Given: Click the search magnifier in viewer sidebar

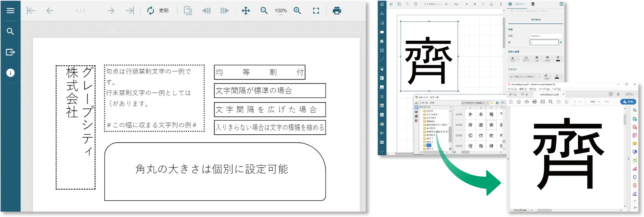Looking at the screenshot, I should [x=10, y=31].
